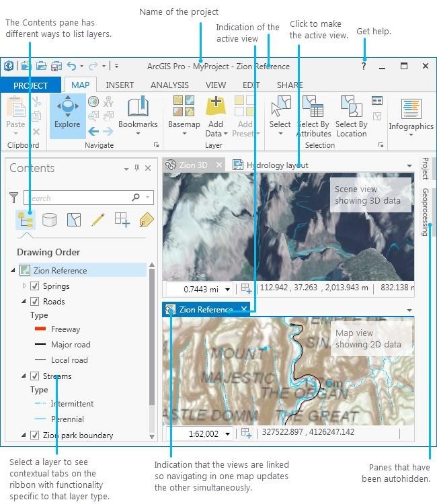
Task: List layers by Selection
Action: tap(74, 220)
